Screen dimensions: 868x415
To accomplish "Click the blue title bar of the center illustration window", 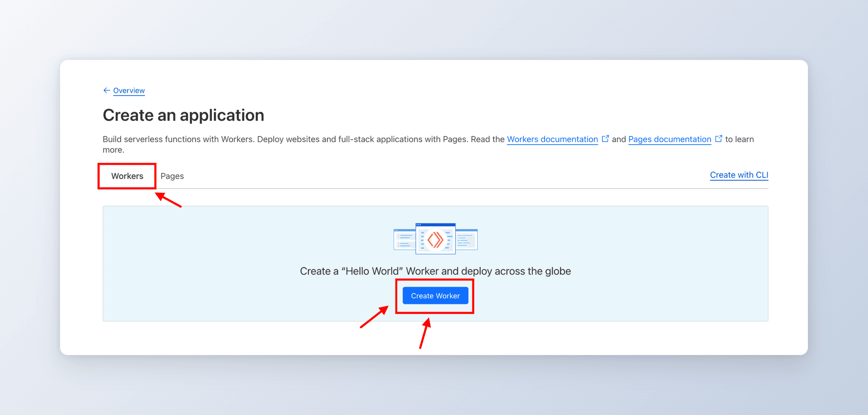I will (435, 224).
